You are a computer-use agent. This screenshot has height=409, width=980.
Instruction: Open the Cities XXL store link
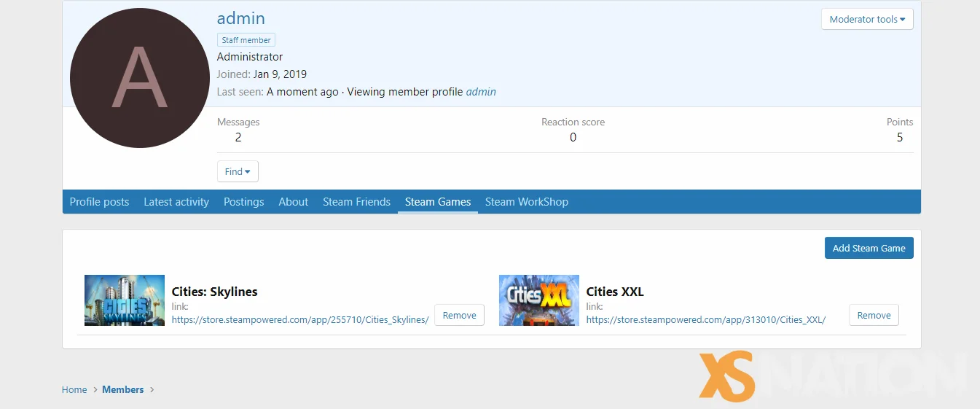(x=705, y=319)
